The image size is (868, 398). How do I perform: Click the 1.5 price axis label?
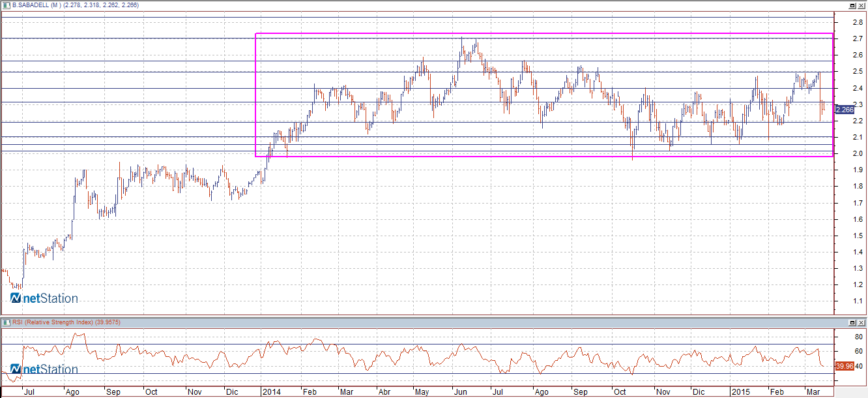coord(858,236)
